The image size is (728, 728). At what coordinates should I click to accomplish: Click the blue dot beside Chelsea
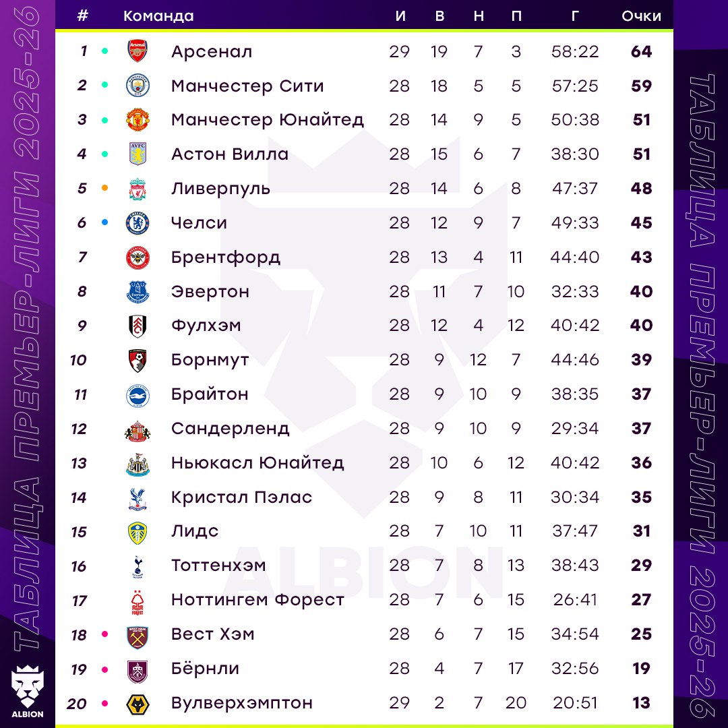[104, 222]
